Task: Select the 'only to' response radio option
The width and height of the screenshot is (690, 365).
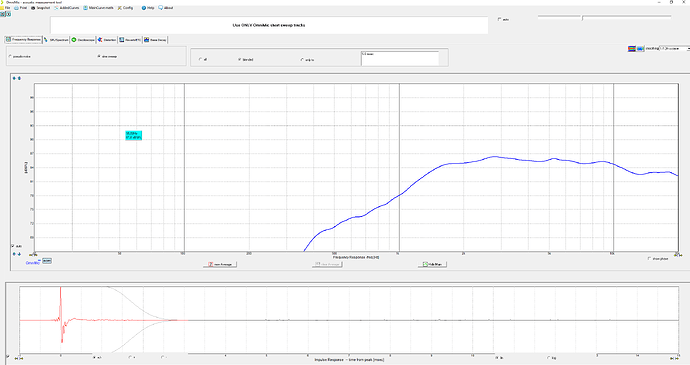Action: pos(307,59)
